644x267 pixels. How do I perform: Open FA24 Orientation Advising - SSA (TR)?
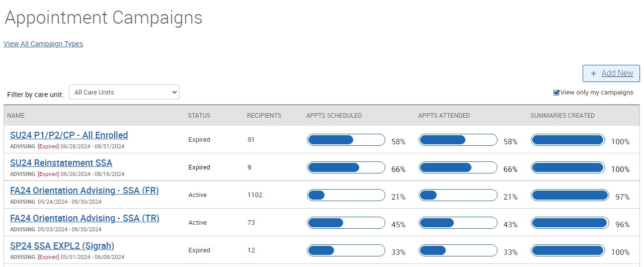(85, 218)
